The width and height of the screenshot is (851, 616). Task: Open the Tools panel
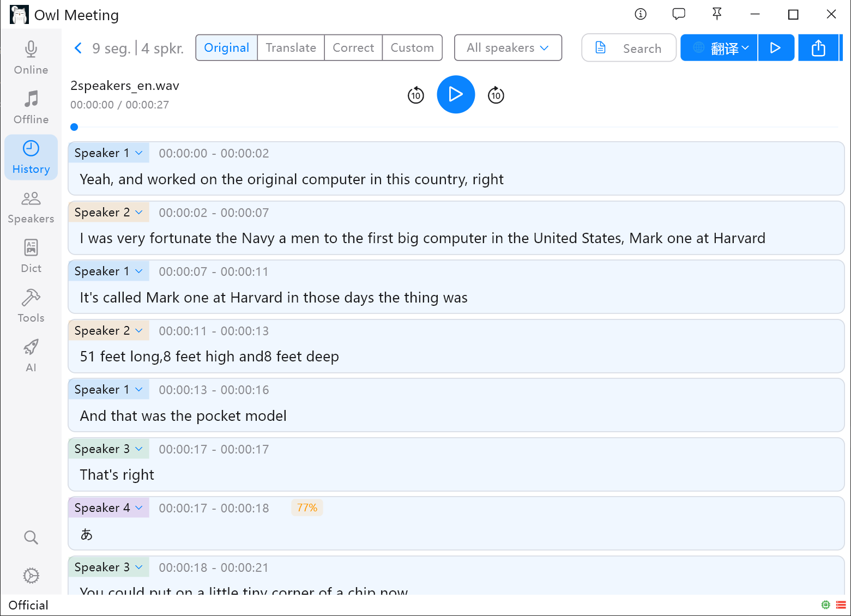pos(31,305)
